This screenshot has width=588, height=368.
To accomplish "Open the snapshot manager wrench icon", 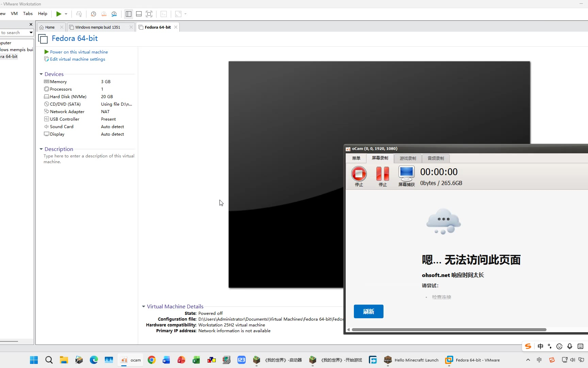I will (114, 14).
